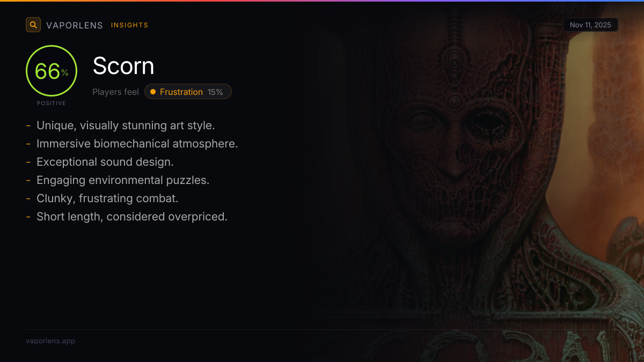The width and height of the screenshot is (644, 362).
Task: Click the gradient progress bar along the top edge
Action: click(322, 1)
